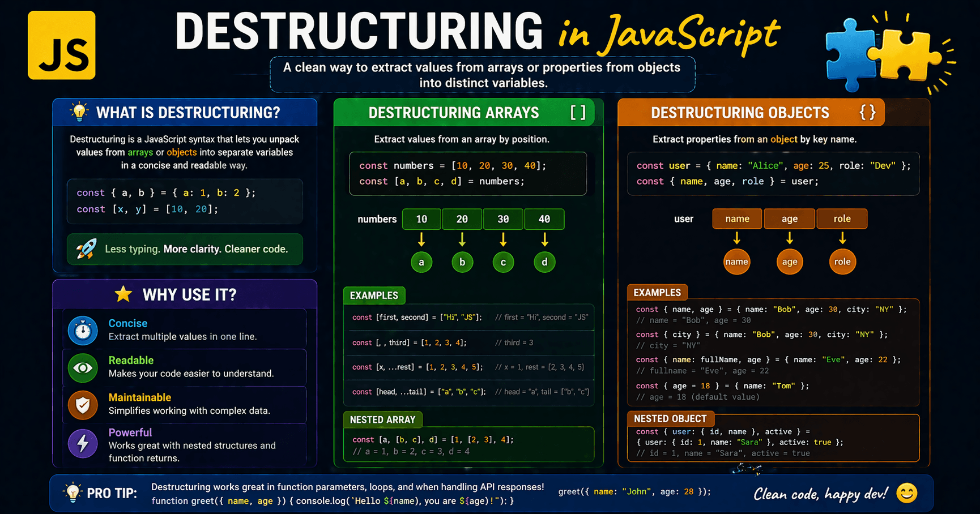Select the NESTED OBJECT tab label
This screenshot has height=514, width=980.
tap(670, 419)
